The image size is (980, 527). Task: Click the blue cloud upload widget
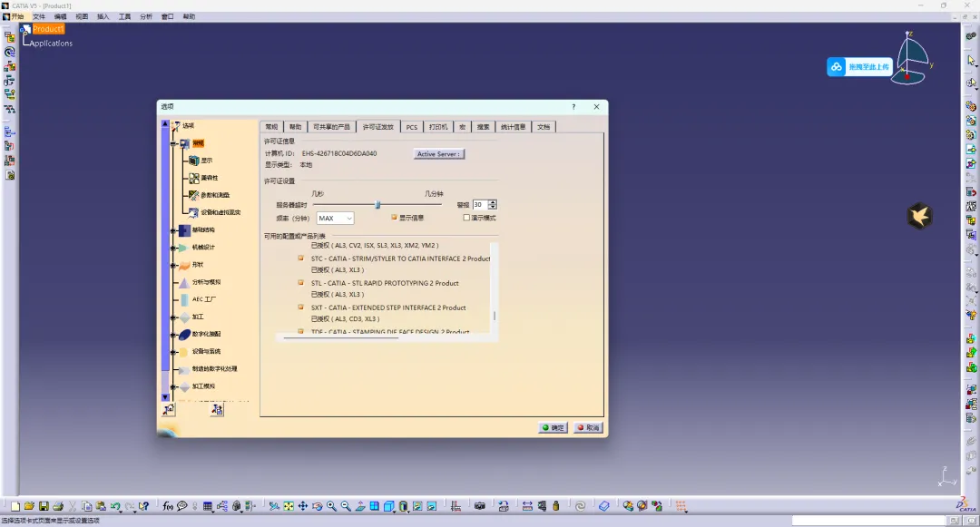pyautogui.click(x=859, y=67)
